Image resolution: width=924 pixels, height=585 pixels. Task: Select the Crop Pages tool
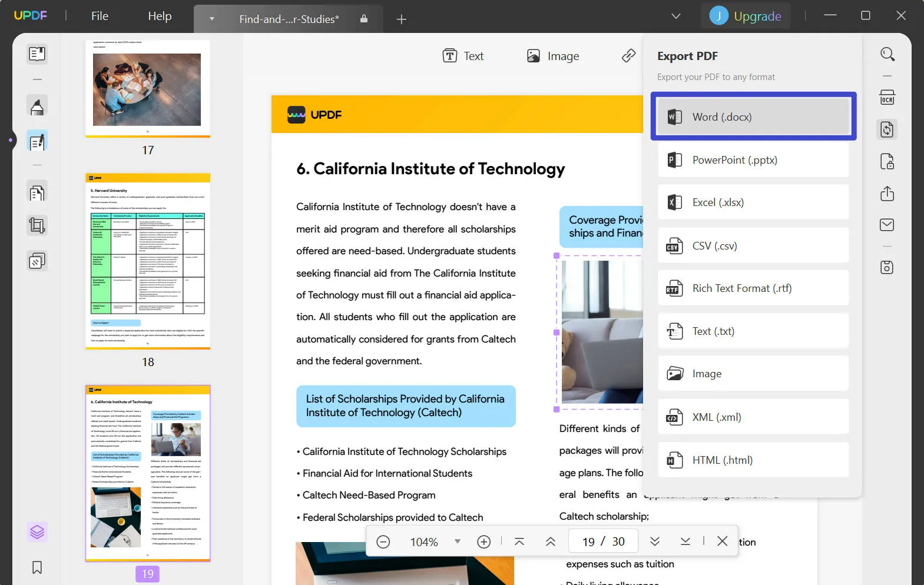(x=37, y=226)
